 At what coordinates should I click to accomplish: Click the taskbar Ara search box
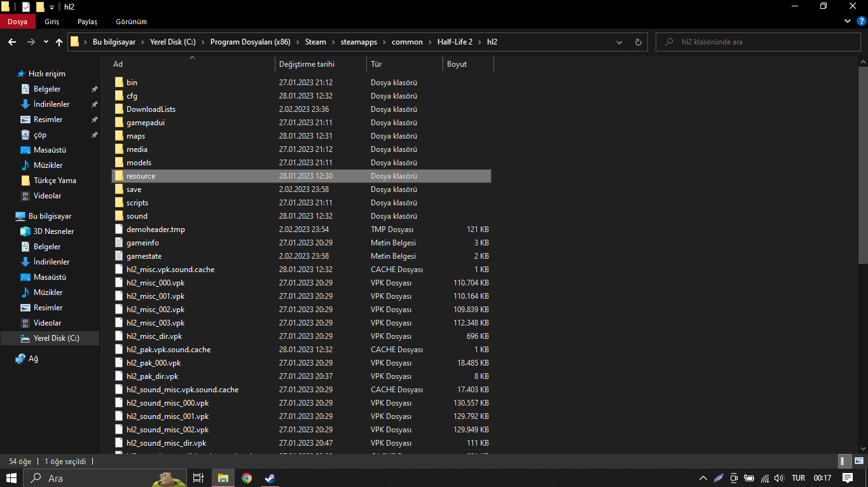[x=105, y=478]
